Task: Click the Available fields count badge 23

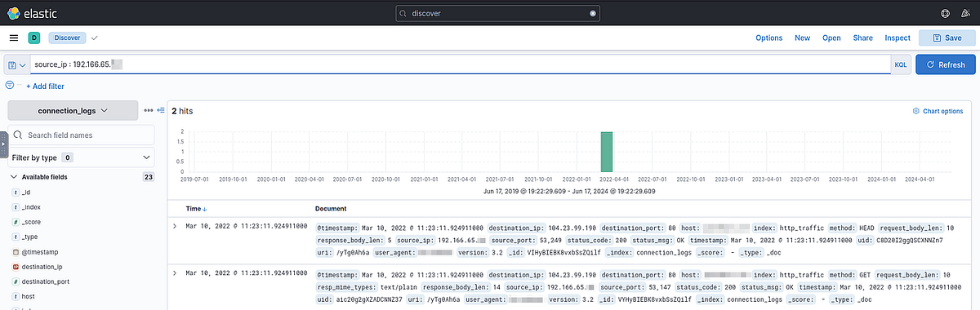Action: (x=149, y=177)
